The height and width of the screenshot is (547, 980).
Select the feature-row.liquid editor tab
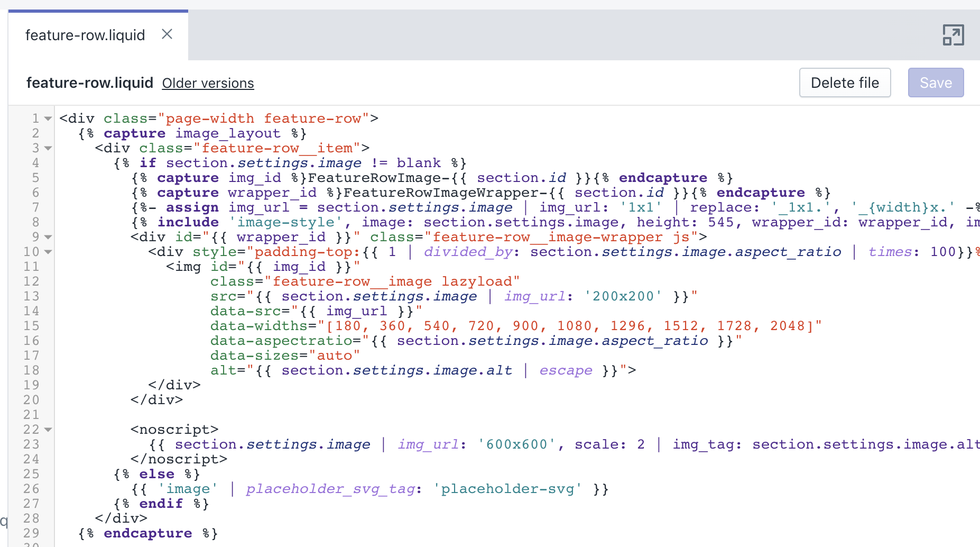pyautogui.click(x=85, y=34)
